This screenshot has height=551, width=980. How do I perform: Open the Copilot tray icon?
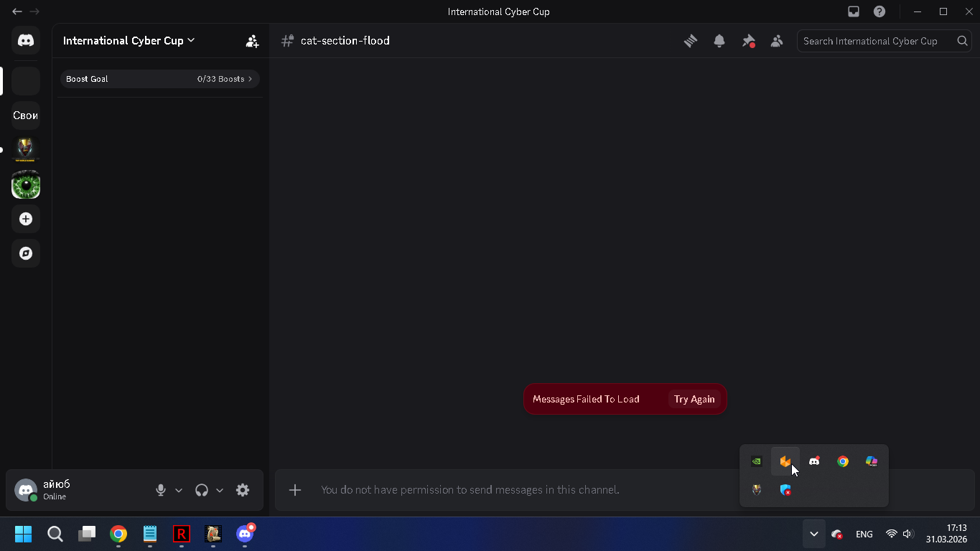pyautogui.click(x=872, y=461)
